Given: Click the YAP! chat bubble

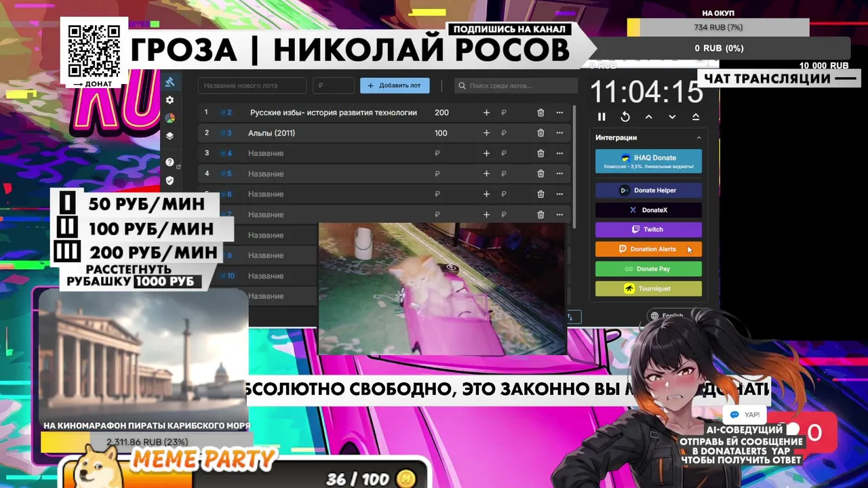Looking at the screenshot, I should 745,415.
